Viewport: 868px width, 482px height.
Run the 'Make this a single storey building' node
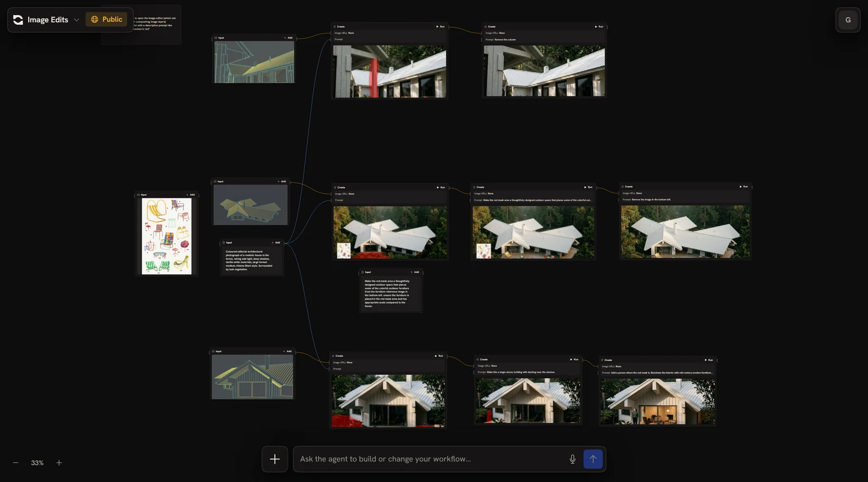574,359
